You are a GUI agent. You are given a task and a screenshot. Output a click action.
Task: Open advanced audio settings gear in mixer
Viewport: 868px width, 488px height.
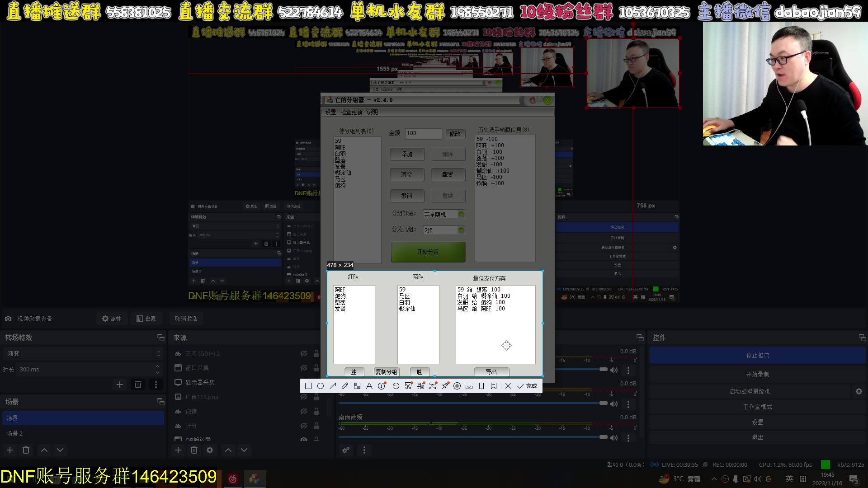tap(346, 450)
